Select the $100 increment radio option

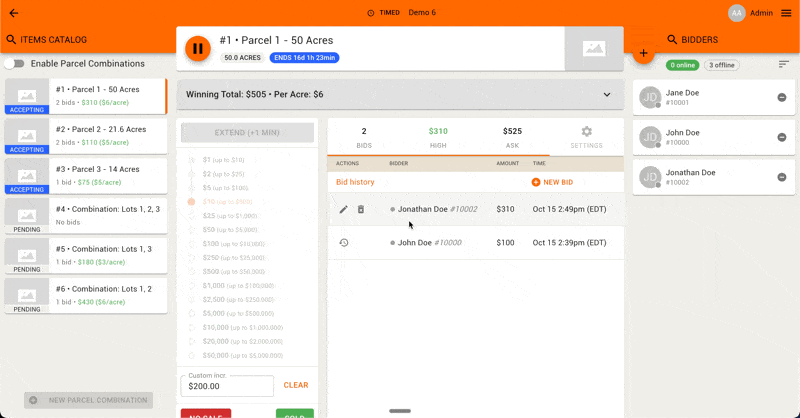click(x=192, y=244)
